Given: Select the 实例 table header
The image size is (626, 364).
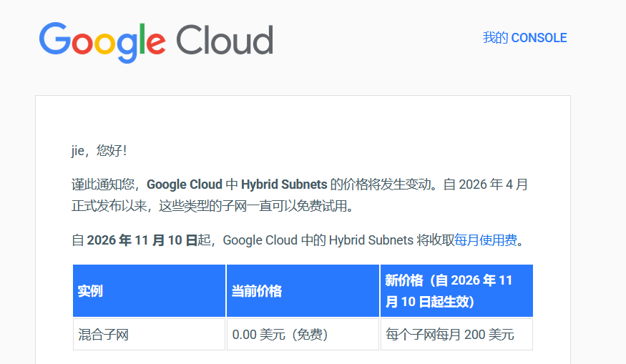Looking at the screenshot, I should pos(150,290).
